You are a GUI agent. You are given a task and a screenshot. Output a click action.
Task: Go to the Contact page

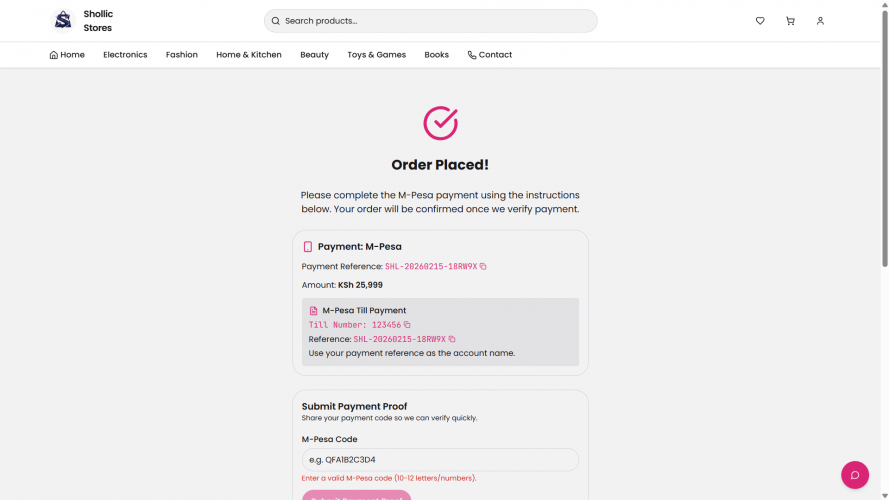pyautogui.click(x=490, y=55)
